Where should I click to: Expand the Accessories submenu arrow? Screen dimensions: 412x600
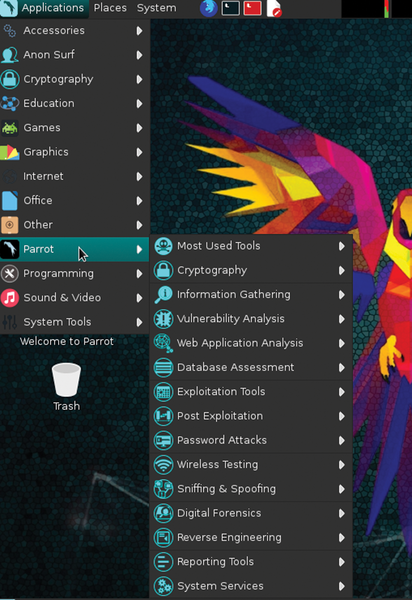coord(139,31)
